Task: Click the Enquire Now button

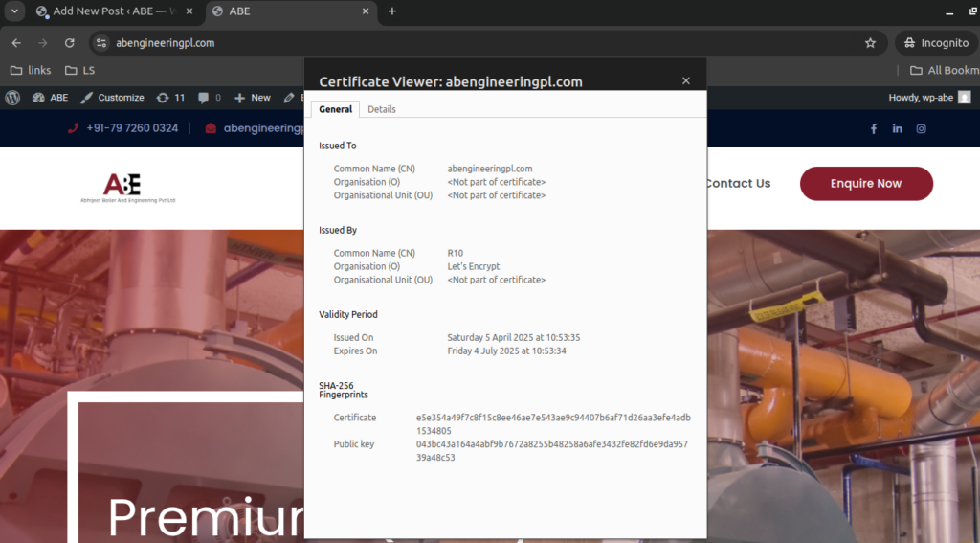Action: tap(865, 183)
